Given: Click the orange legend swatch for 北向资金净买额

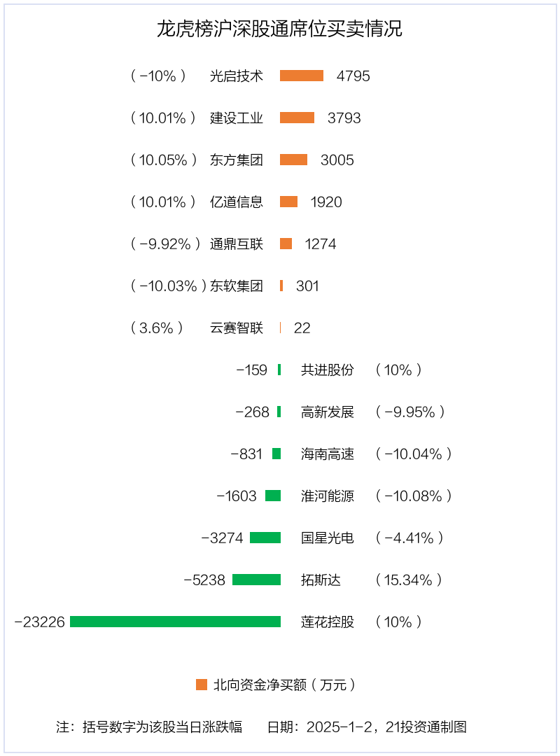Looking at the screenshot, I should coord(202,685).
